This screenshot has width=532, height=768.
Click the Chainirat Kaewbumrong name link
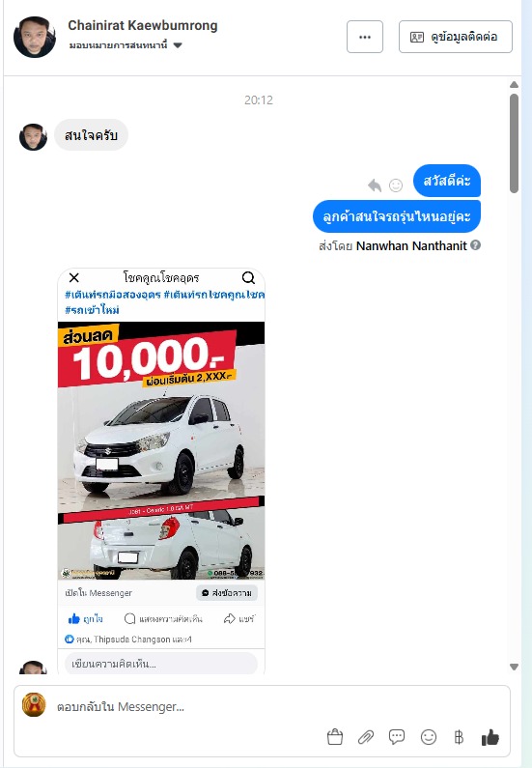(143, 25)
